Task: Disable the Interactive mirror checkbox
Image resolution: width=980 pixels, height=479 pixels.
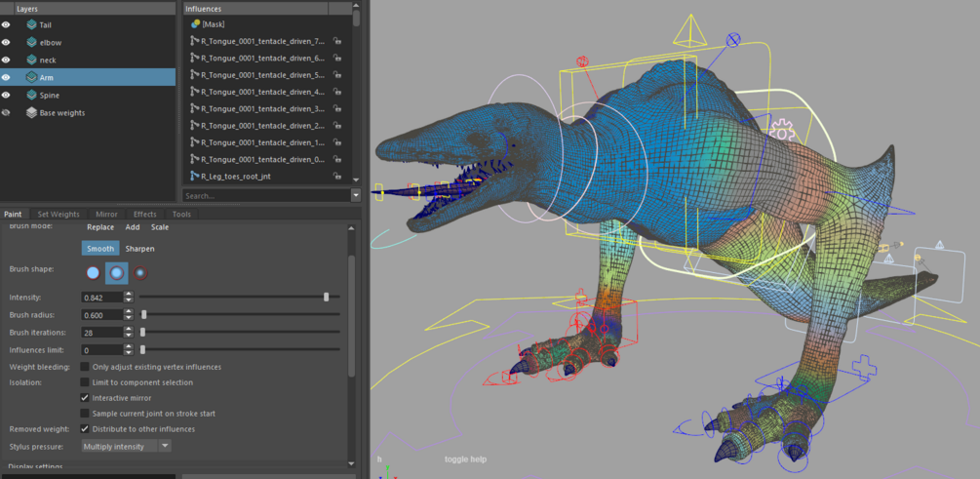Action: 85,398
